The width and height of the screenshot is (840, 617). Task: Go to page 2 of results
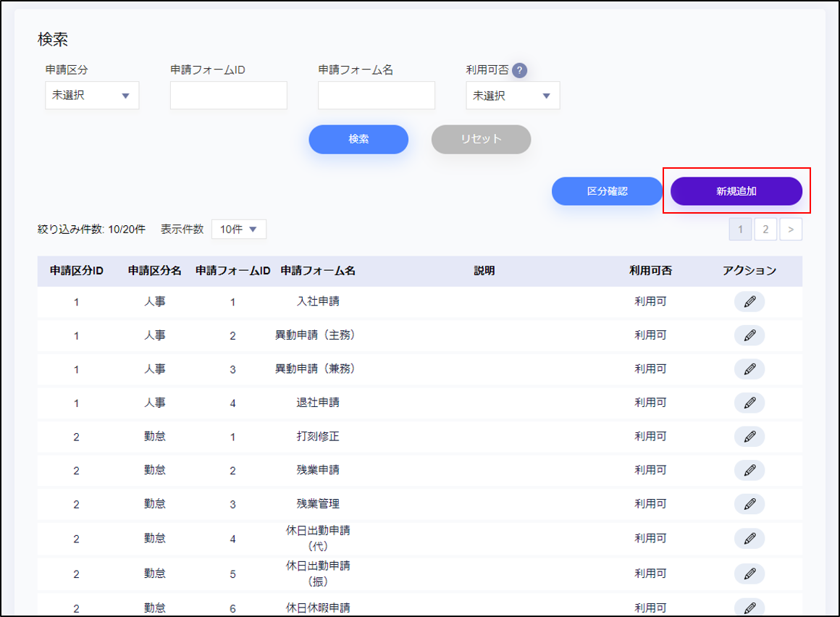pos(765,230)
